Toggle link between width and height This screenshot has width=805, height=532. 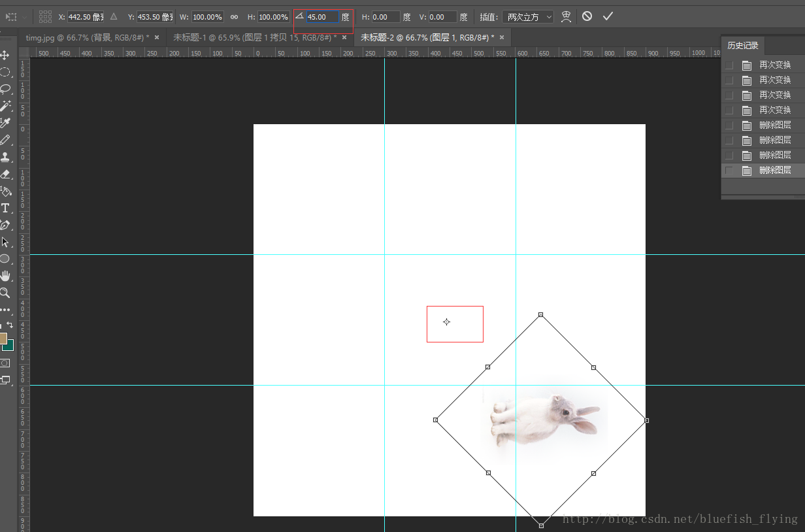[x=234, y=17]
